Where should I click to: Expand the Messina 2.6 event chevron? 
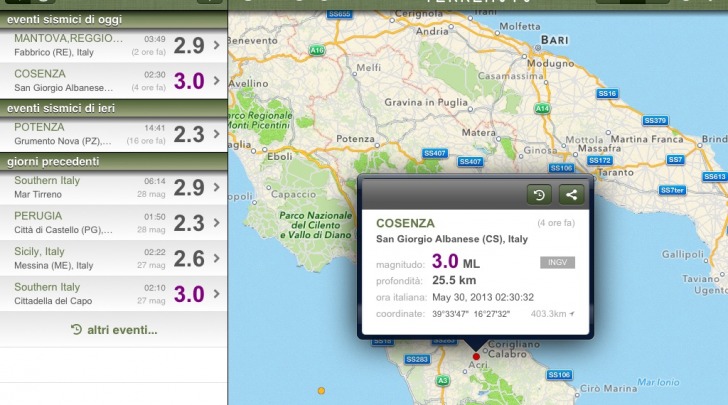click(216, 258)
